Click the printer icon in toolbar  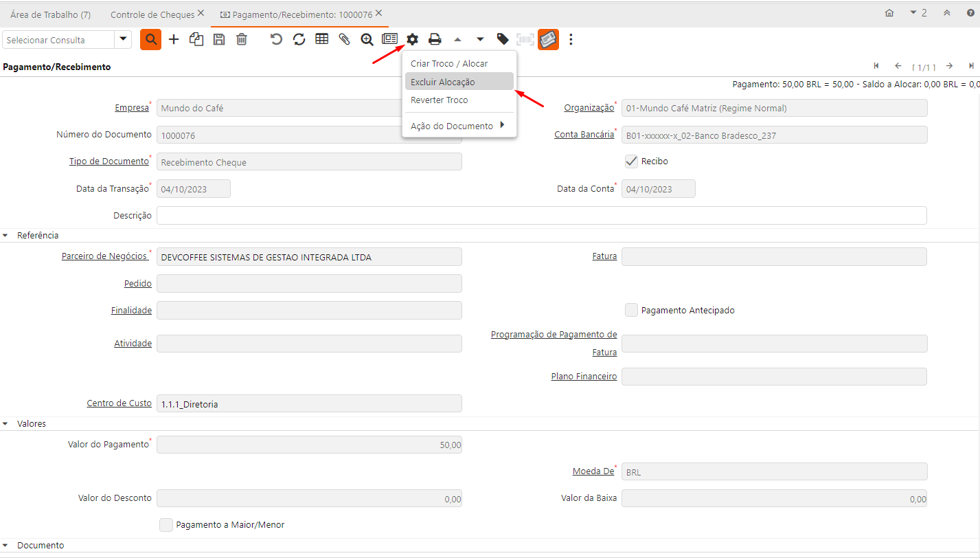[435, 40]
